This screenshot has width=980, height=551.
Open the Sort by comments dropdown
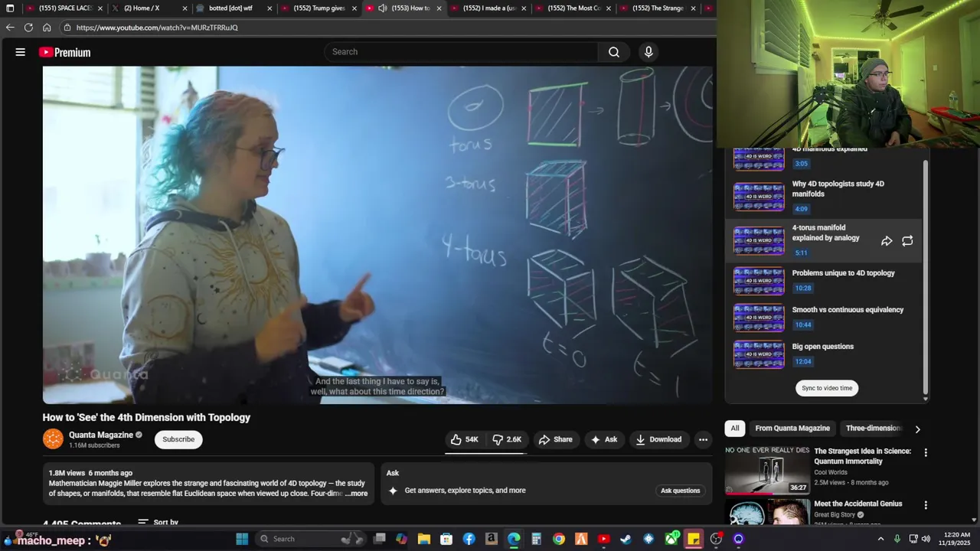click(x=158, y=523)
